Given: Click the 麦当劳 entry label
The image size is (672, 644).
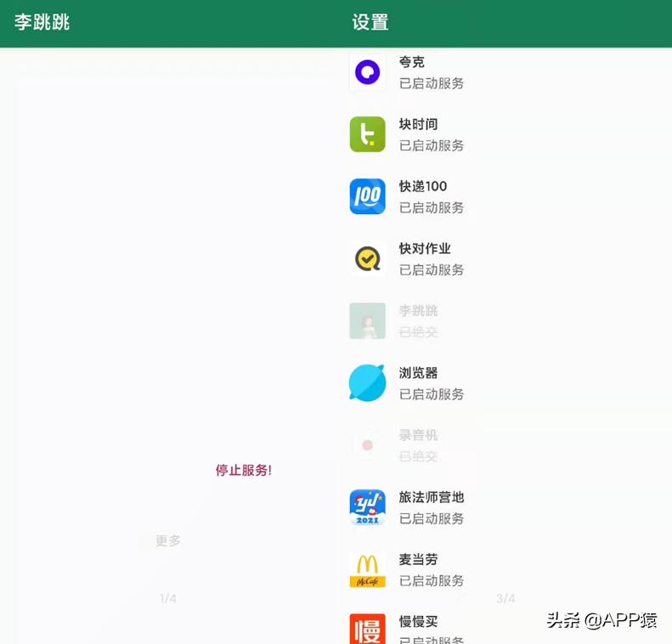Looking at the screenshot, I should (x=418, y=559).
